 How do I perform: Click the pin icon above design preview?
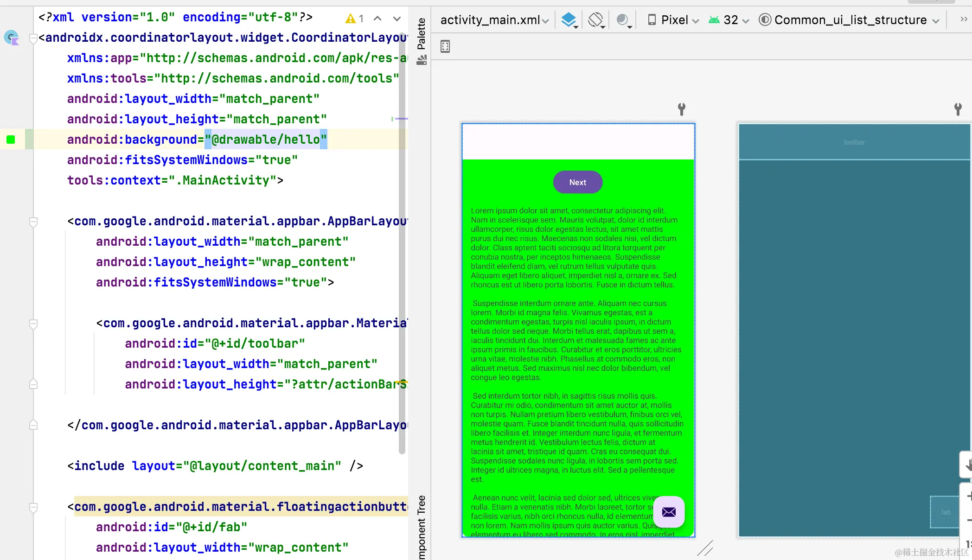(x=682, y=109)
